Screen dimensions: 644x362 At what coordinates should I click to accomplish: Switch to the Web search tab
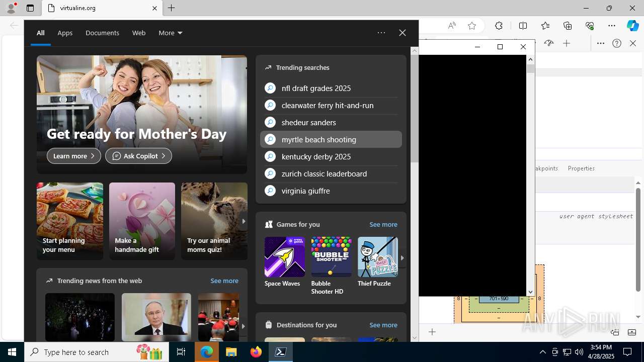(x=139, y=33)
